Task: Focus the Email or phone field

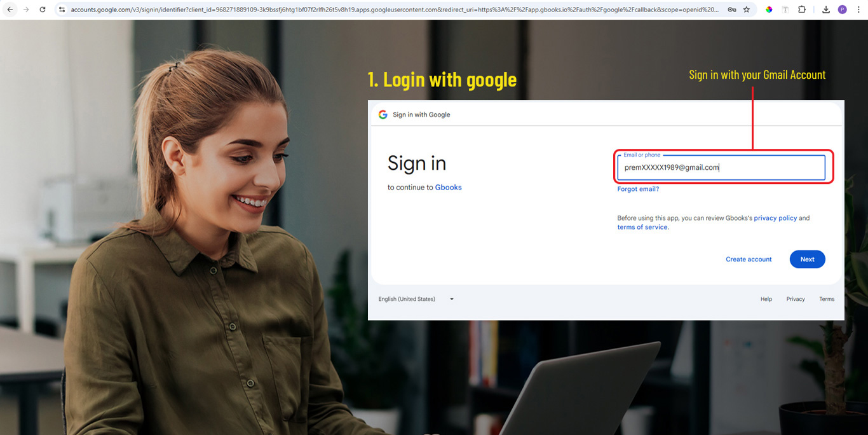Action: point(721,168)
